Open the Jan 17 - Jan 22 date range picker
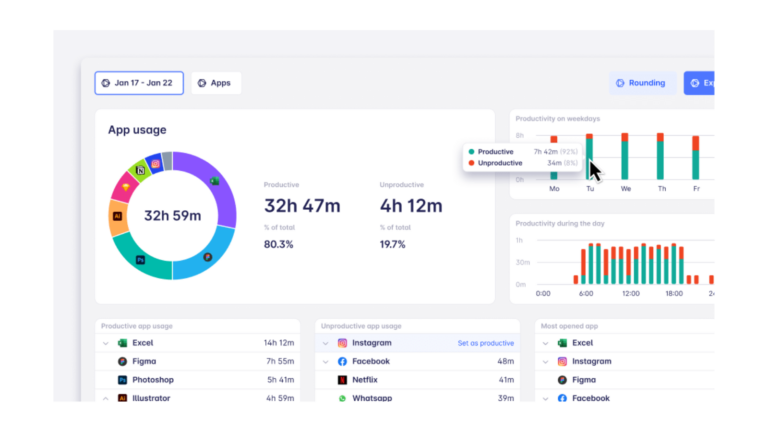Image resolution: width=768 pixels, height=432 pixels. (x=139, y=83)
